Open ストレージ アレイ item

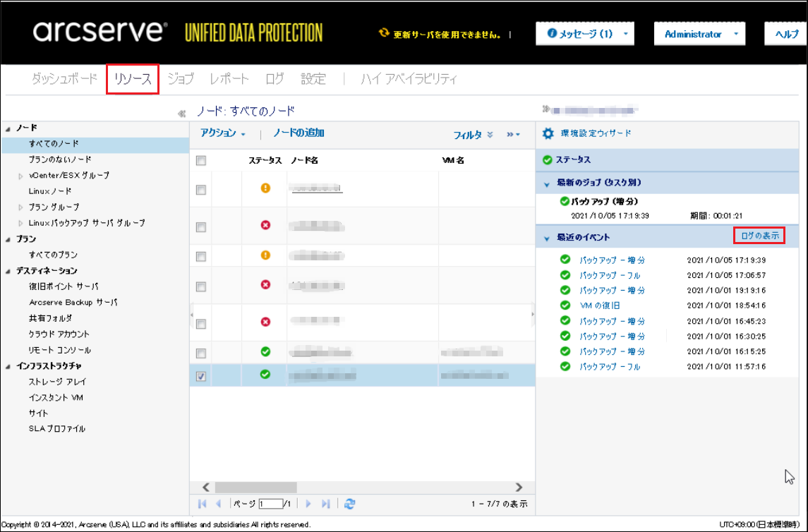click(x=58, y=382)
